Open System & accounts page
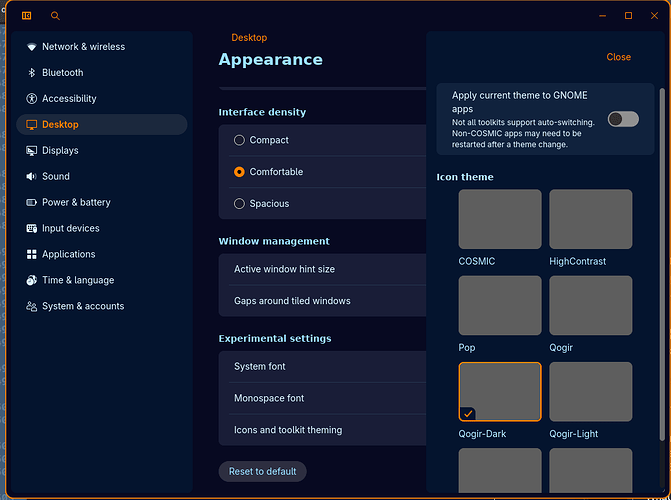The height and width of the screenshot is (500, 671). point(82,307)
